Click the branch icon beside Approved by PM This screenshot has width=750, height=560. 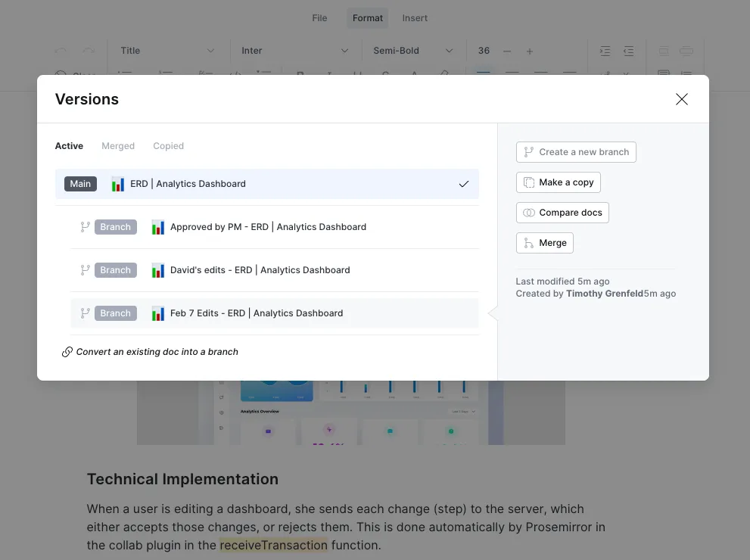click(86, 227)
